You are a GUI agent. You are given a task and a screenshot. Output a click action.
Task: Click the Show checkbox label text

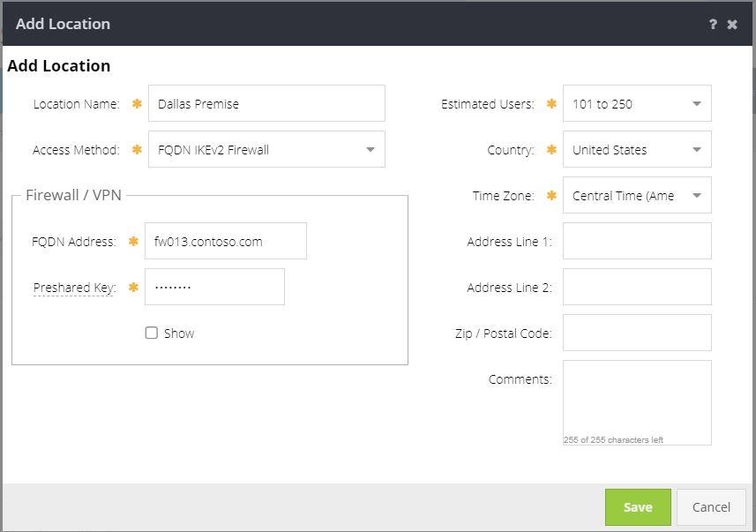click(x=179, y=333)
